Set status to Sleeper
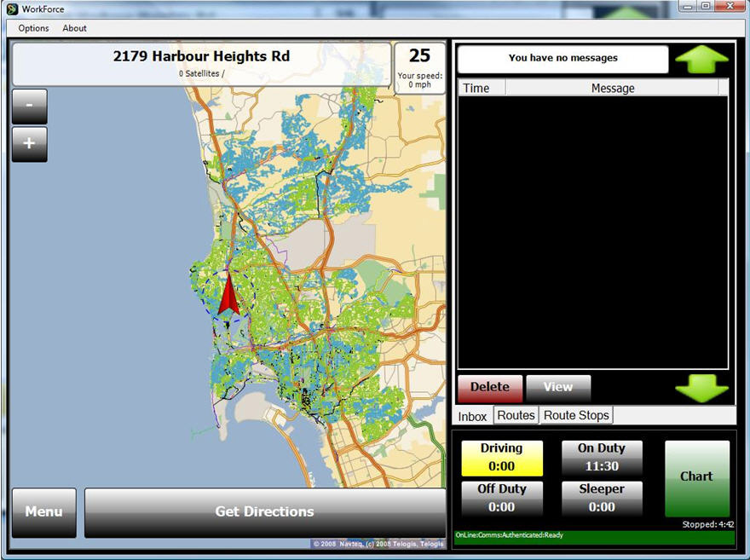 602,499
